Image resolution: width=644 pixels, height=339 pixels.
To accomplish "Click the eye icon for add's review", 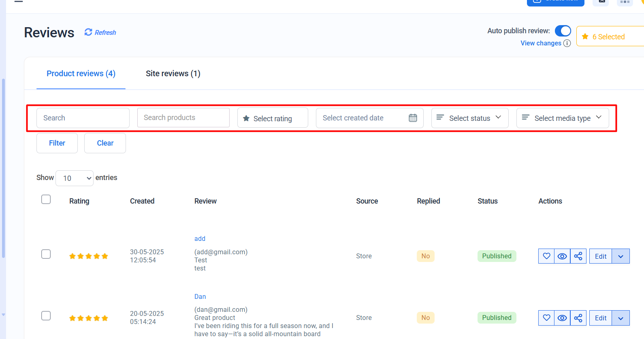I will pyautogui.click(x=562, y=256).
